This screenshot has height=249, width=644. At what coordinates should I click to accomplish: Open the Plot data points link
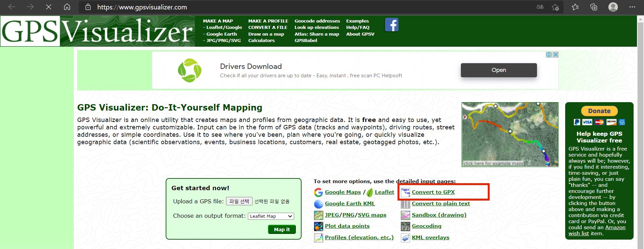[347, 226]
